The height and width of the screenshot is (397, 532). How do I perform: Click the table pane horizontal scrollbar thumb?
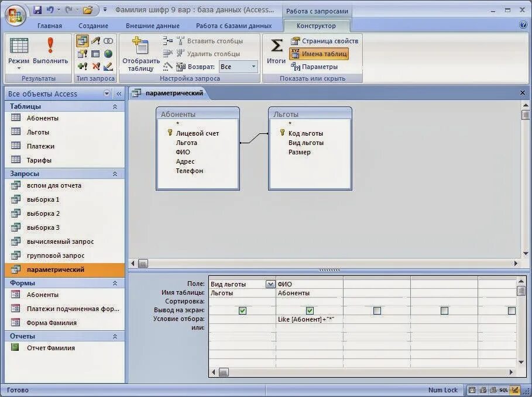coord(143,264)
